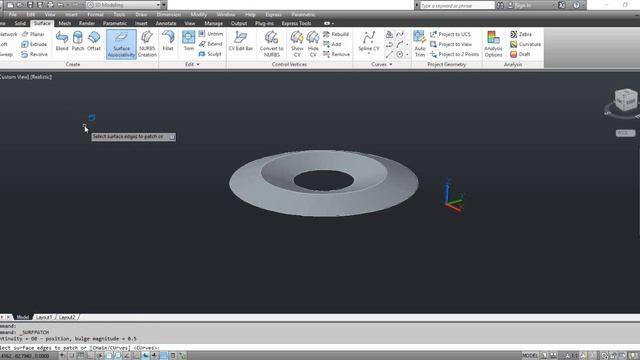Select the Spline CV tool

369,40
